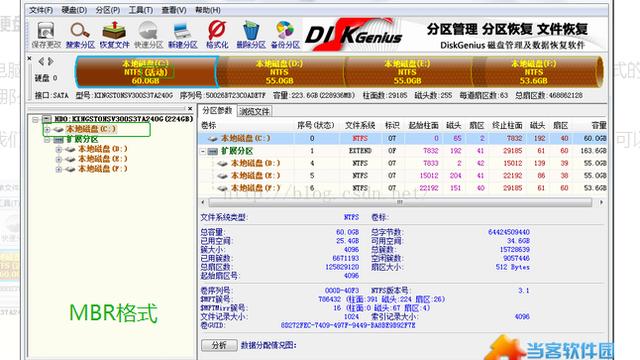Open Search Partitions (搜索分区) tool
This screenshot has height=360, width=640.
point(80,35)
